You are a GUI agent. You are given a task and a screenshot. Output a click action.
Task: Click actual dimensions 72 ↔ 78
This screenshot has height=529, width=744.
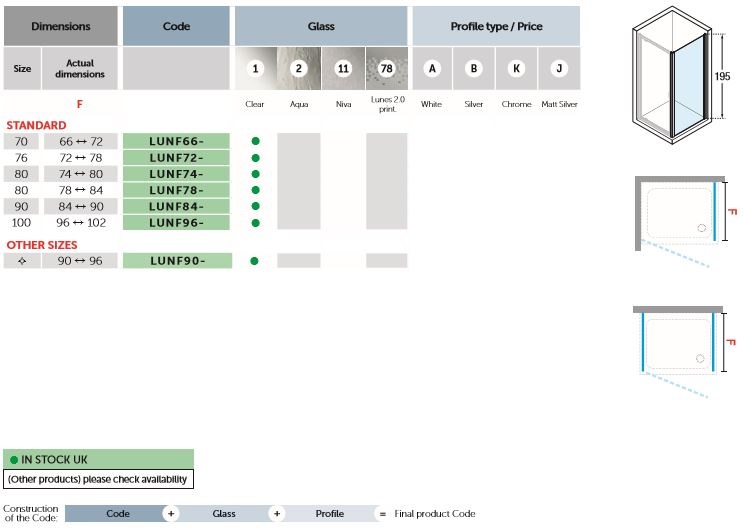point(81,158)
